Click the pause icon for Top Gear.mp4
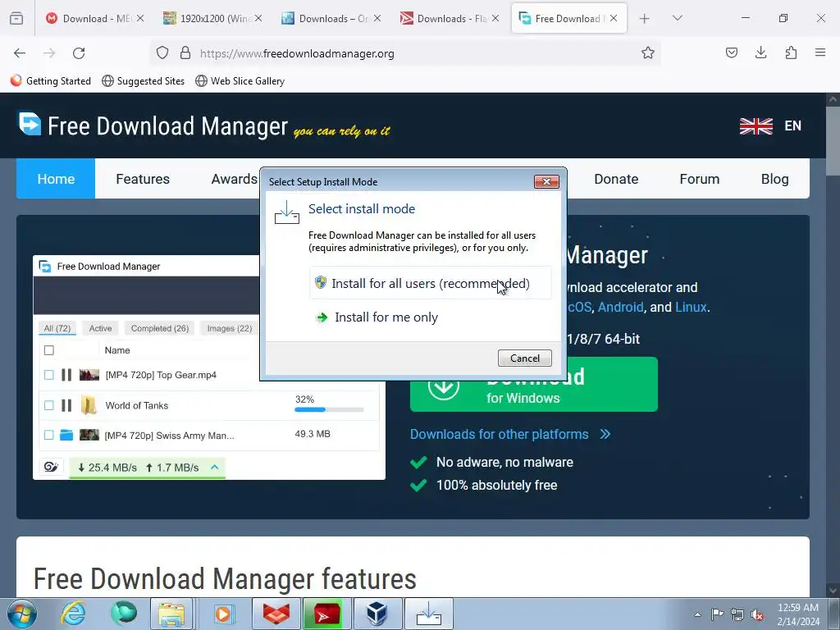Viewport: 840px width, 630px height. pos(66,375)
